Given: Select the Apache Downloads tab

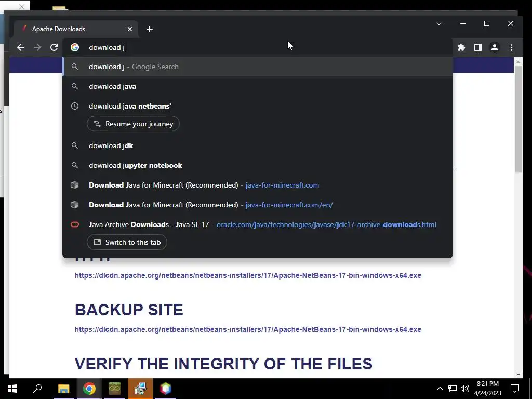Looking at the screenshot, I should click(x=76, y=29).
